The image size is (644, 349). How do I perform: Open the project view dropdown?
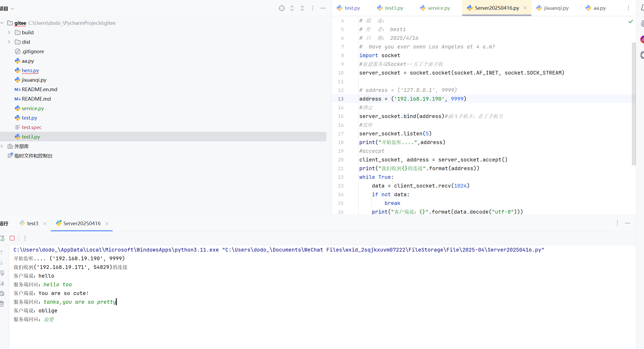pos(12,9)
